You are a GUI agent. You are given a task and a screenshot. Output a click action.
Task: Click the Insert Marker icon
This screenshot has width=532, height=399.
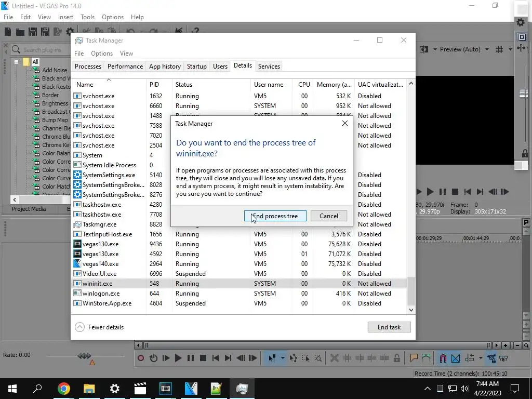click(x=414, y=358)
